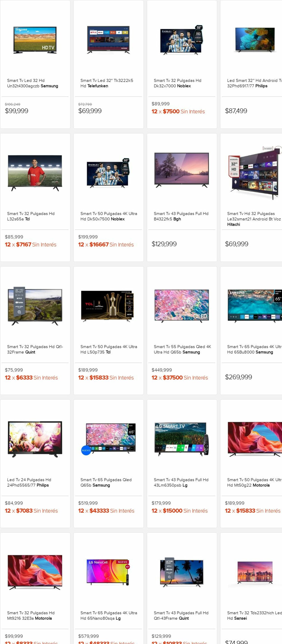Open Smart Tv 50 Pulgadas Dk50x7500 Noblex title

coord(109,216)
